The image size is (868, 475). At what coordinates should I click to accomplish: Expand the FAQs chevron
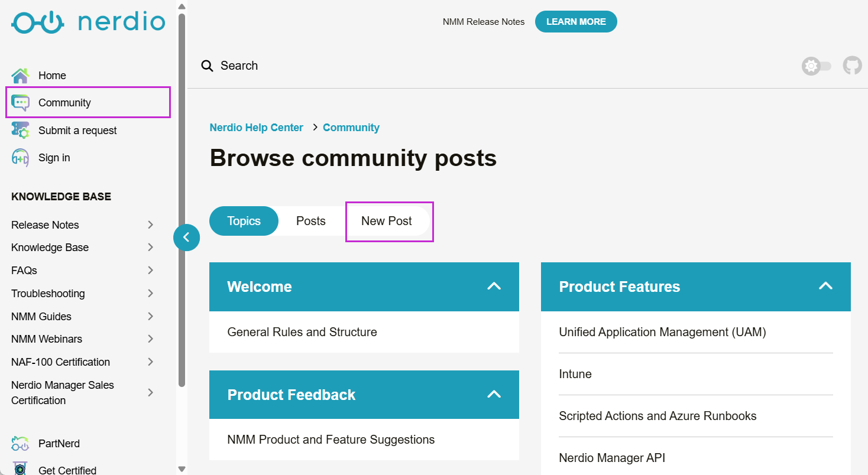click(x=150, y=270)
